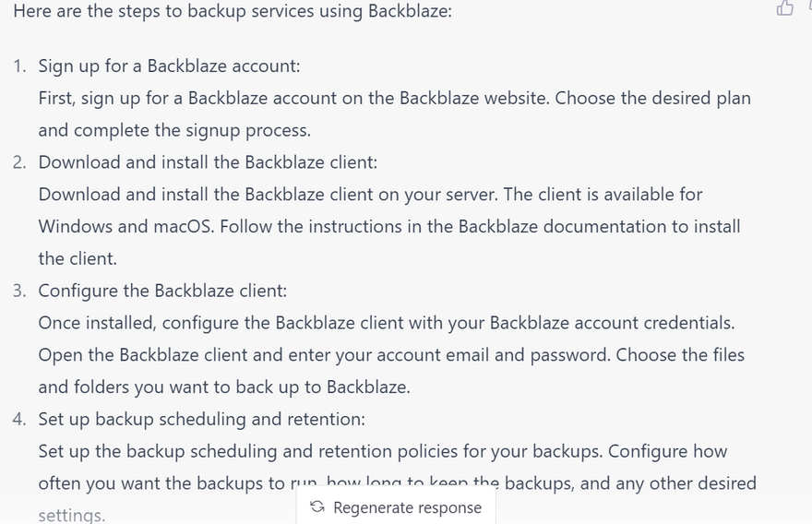
Task: Click the "Download and install the Backblaze client:" heading
Action: [208, 162]
